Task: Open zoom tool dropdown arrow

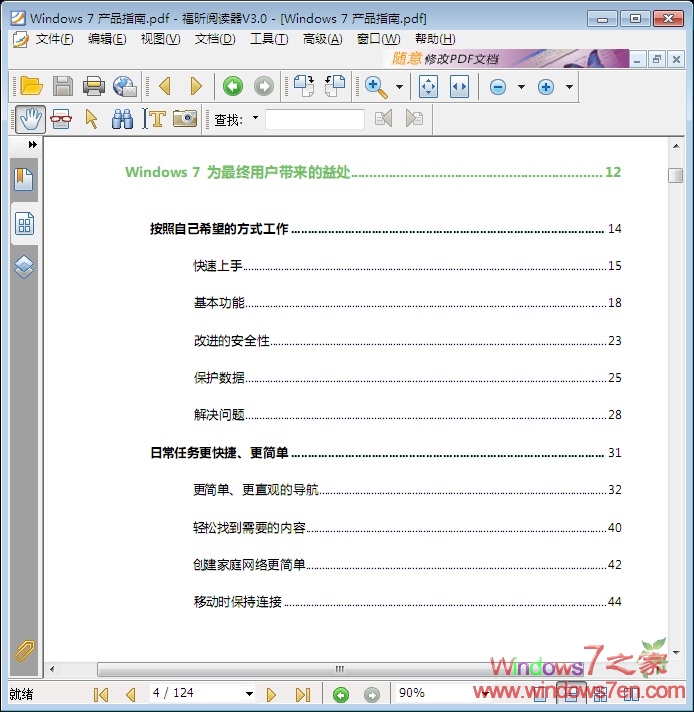Action: tap(399, 86)
